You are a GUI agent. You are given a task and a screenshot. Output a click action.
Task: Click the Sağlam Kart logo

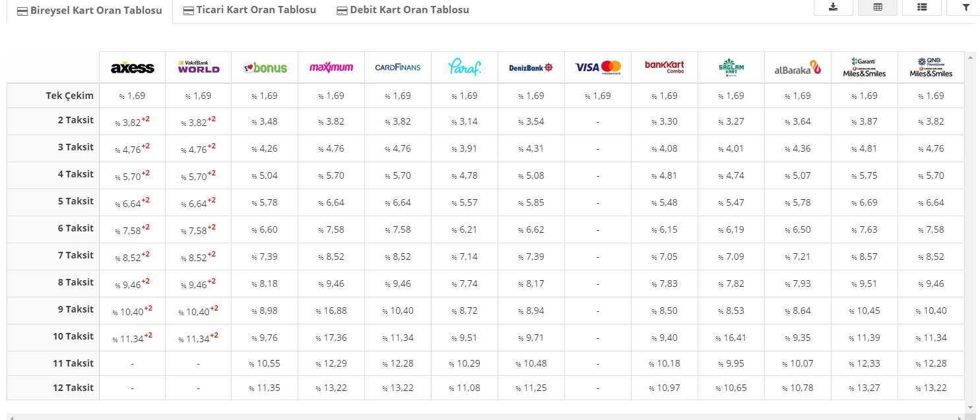point(731,67)
